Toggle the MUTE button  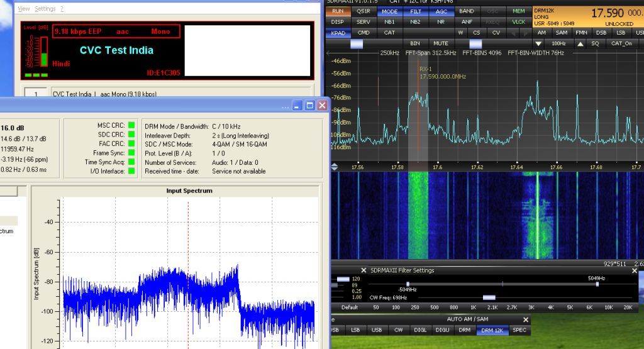[x=441, y=43]
